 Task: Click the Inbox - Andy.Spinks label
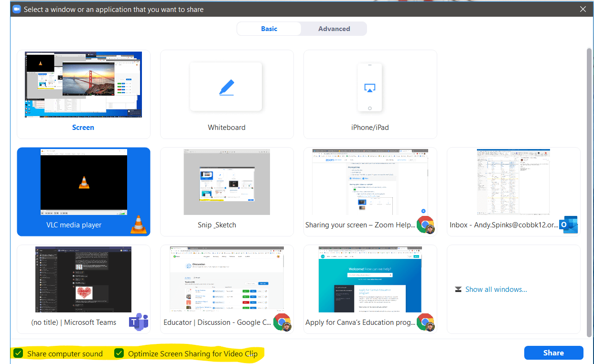(504, 225)
